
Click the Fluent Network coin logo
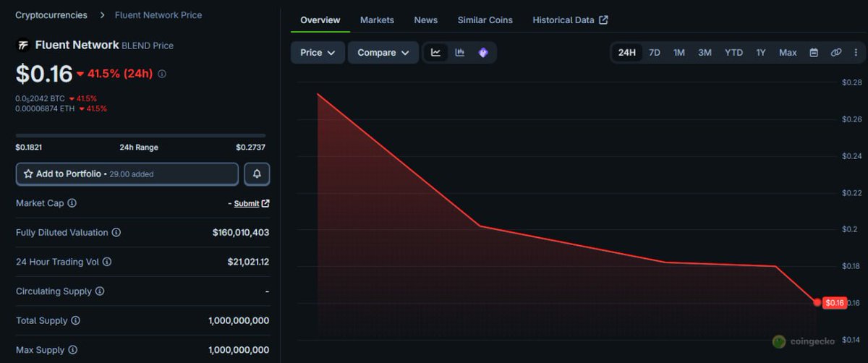[23, 45]
